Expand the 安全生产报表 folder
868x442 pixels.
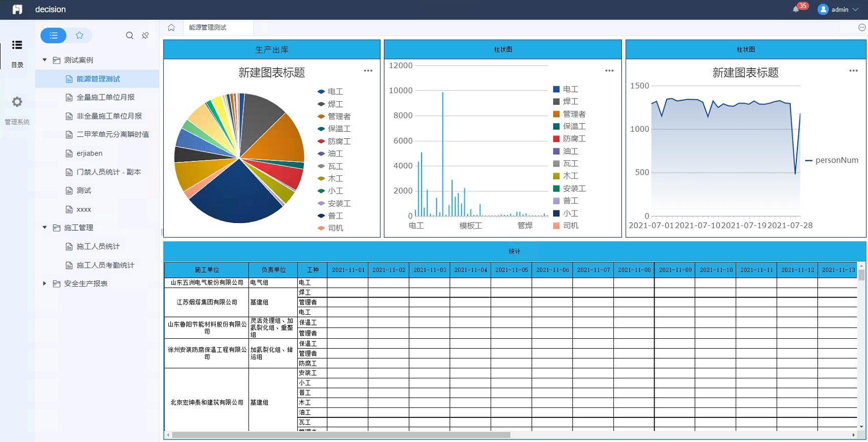[45, 284]
